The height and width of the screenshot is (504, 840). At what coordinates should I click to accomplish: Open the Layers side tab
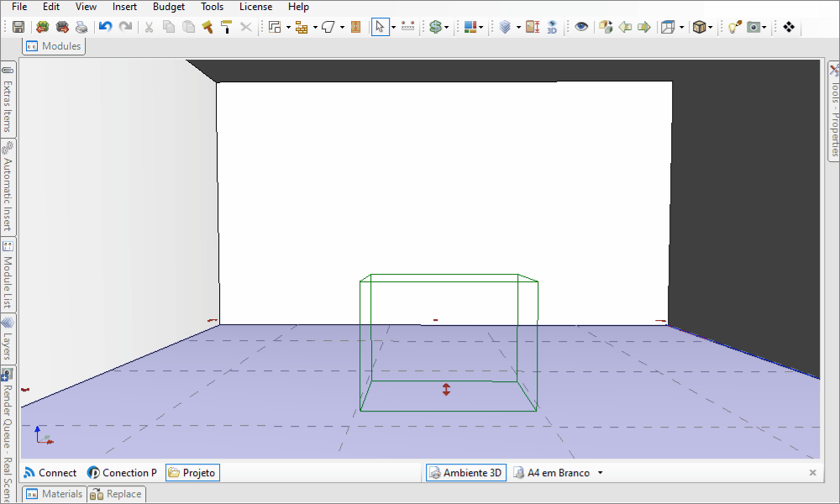pos(8,339)
